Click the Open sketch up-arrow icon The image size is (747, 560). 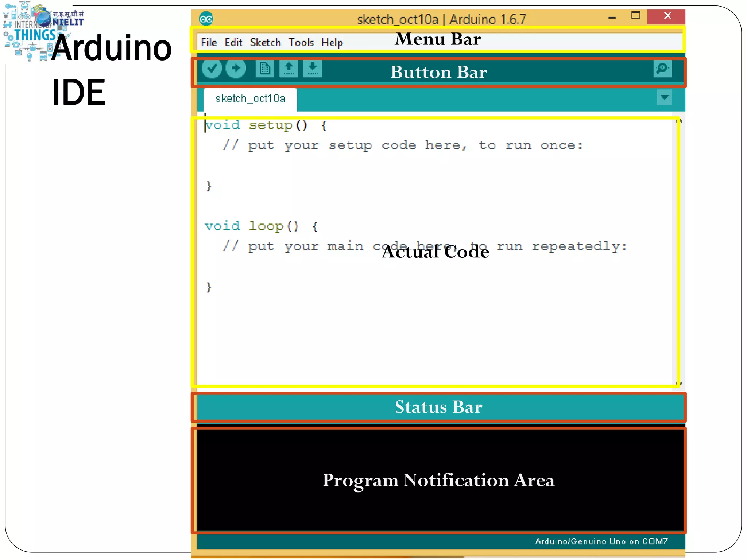[289, 68]
